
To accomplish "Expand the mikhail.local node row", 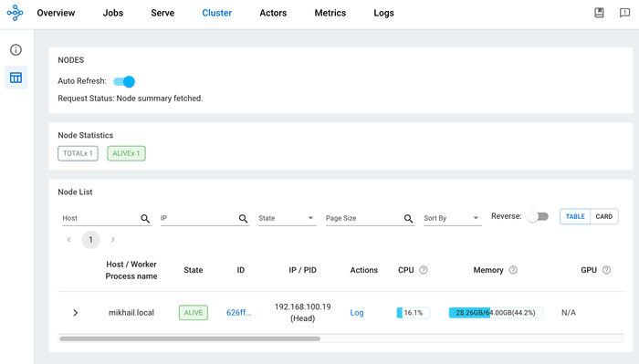I will tap(76, 313).
